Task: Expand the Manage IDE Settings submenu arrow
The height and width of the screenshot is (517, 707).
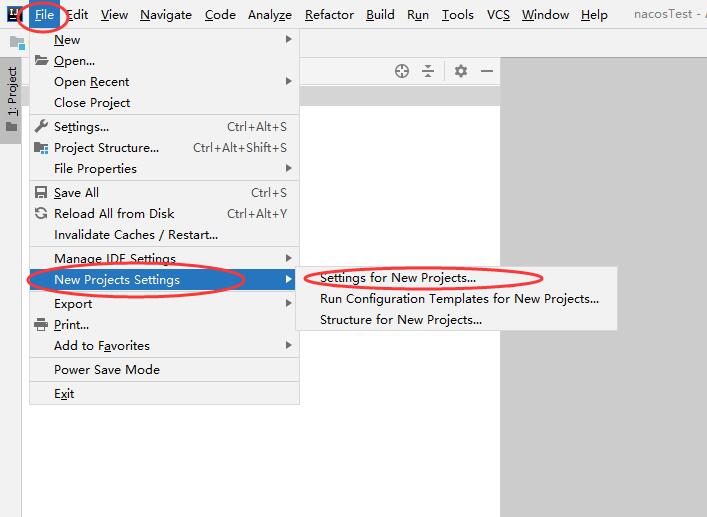Action: click(x=289, y=258)
